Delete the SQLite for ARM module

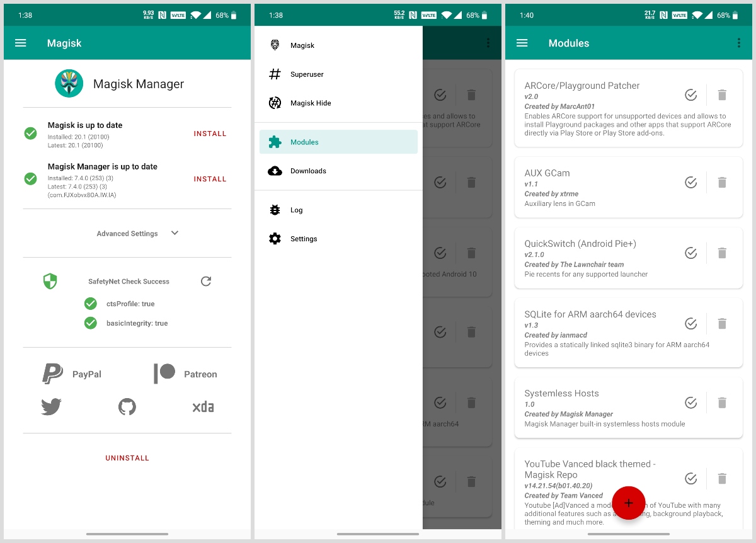[x=723, y=323]
